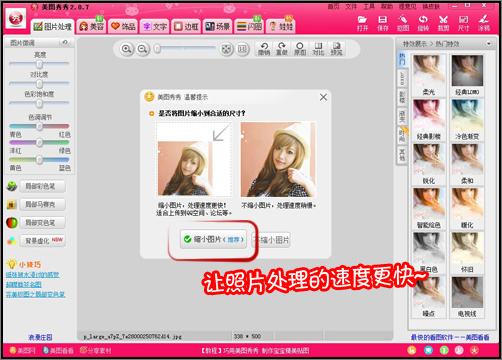
Task: Switch to the 闪图 tab
Action: 249,26
